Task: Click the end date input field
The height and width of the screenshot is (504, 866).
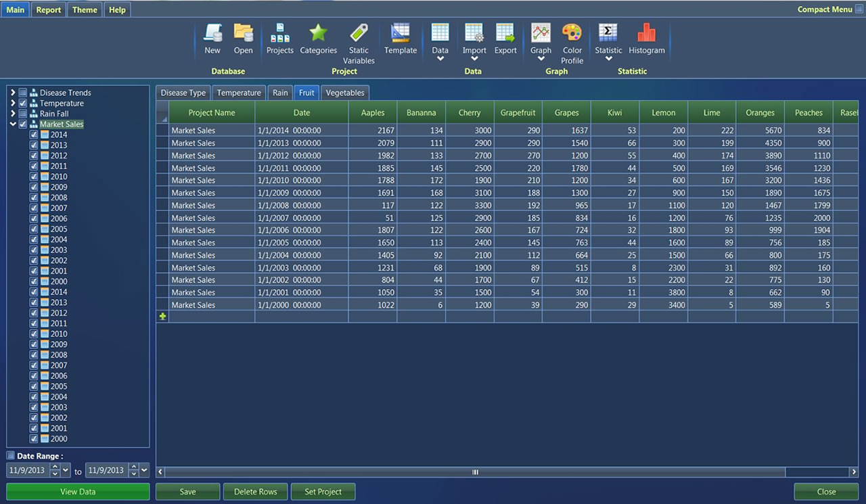Action: click(106, 470)
